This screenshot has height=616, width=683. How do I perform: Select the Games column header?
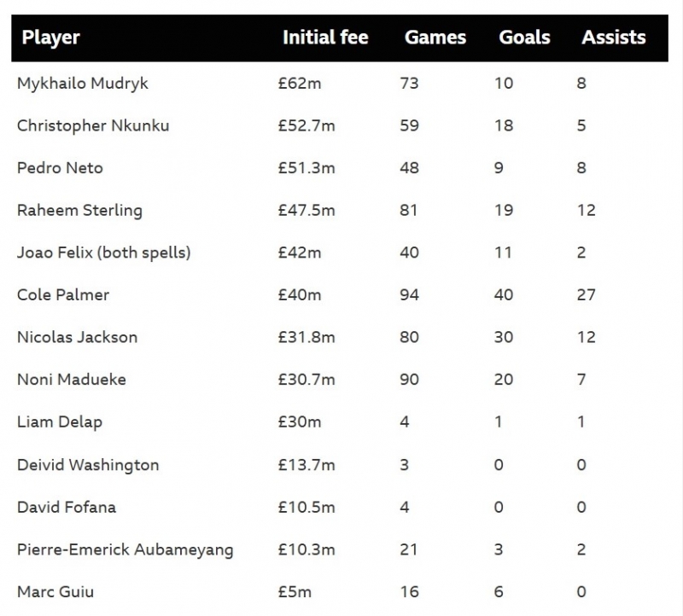click(x=435, y=38)
